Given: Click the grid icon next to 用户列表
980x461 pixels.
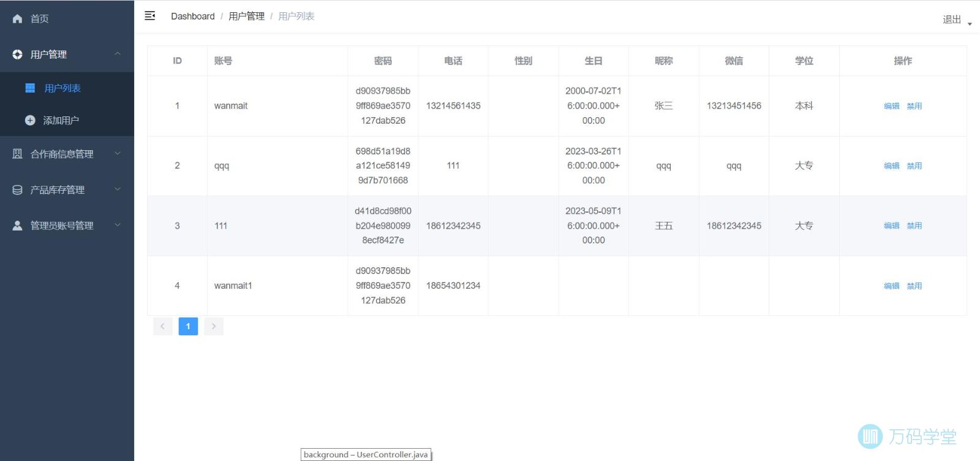Looking at the screenshot, I should [30, 88].
